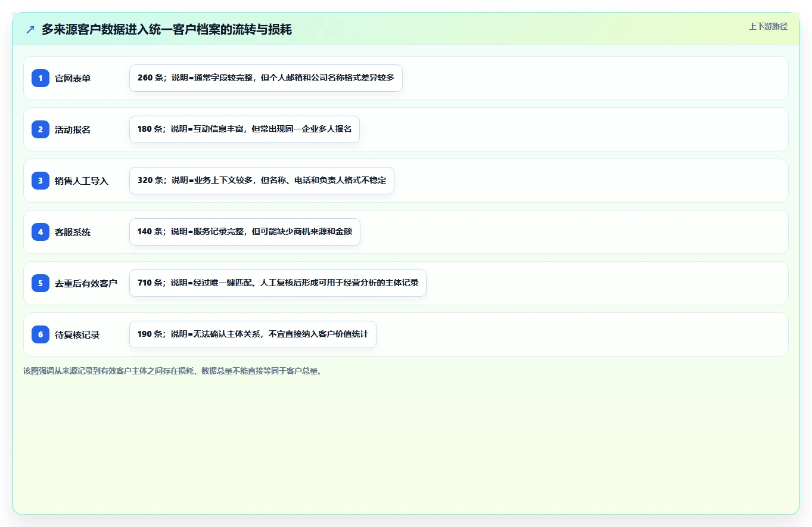The height and width of the screenshot is (527, 812).
Task: Click the 260 条 description box
Action: pyautogui.click(x=266, y=78)
